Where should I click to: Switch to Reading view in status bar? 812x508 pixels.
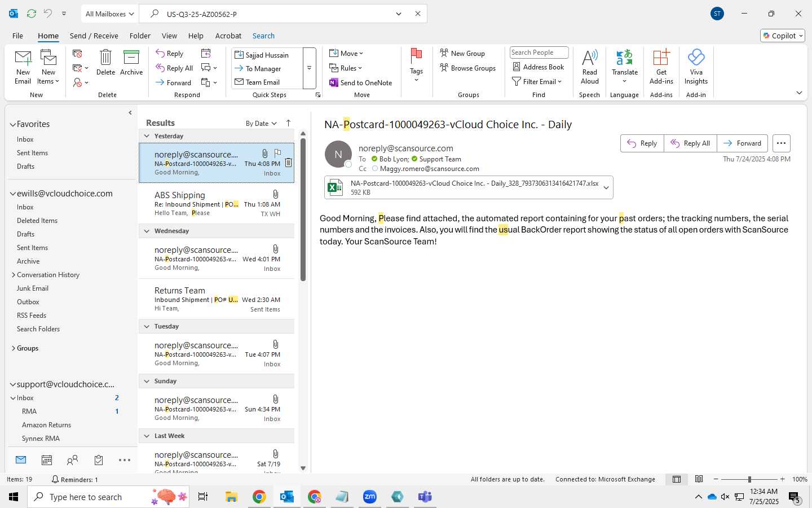point(699,479)
